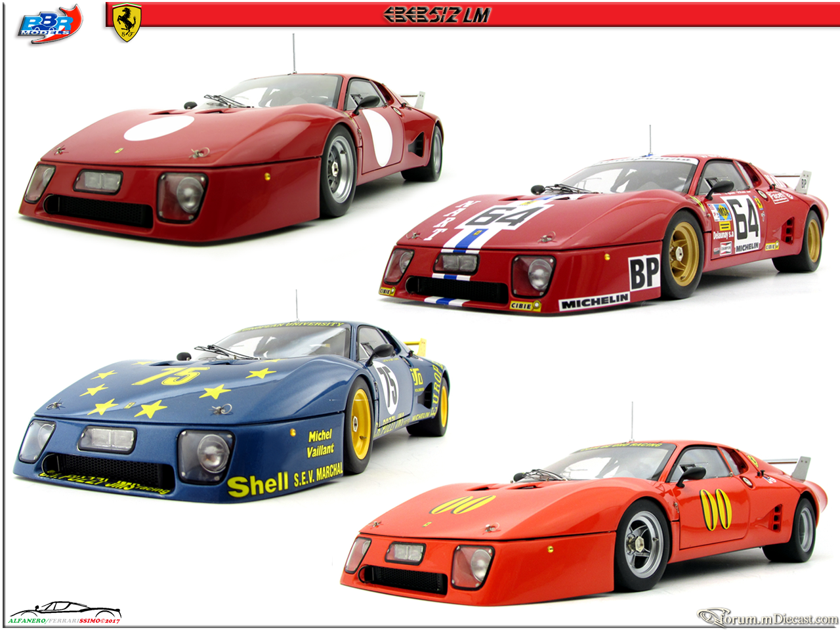Click the Shell lettering on blue car
The width and height of the screenshot is (840, 630).
tap(257, 485)
